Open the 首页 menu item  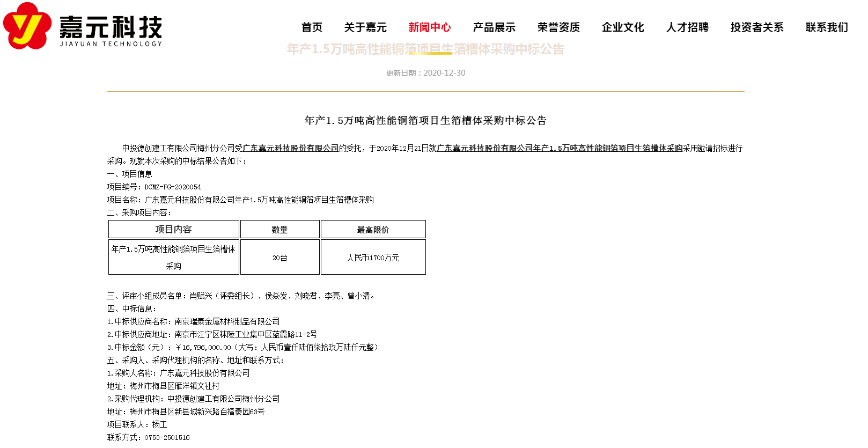coord(312,27)
